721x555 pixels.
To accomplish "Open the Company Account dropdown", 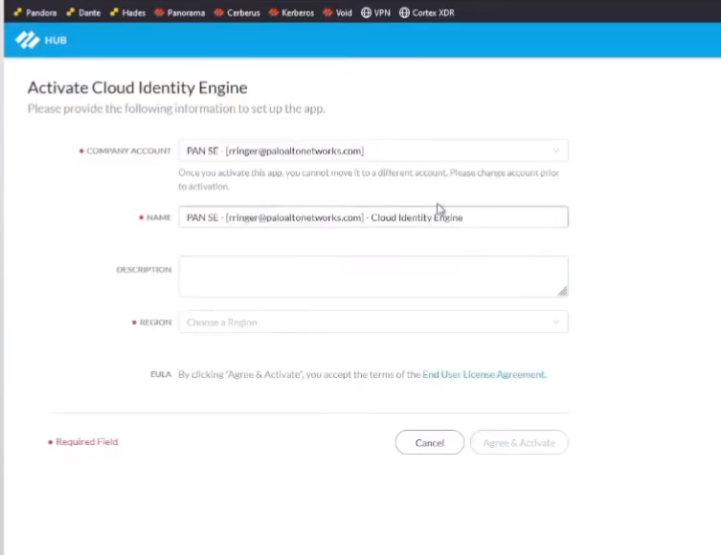I will pos(373,151).
